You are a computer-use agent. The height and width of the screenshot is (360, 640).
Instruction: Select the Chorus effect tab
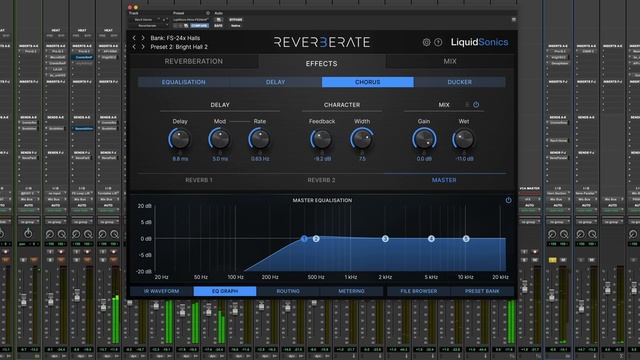click(367, 82)
